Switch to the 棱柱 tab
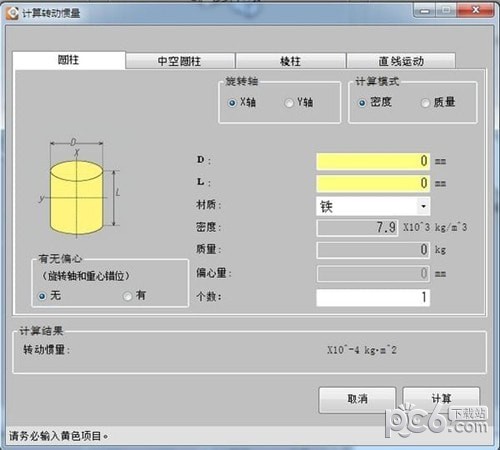This screenshot has width=500, height=450. coord(290,61)
